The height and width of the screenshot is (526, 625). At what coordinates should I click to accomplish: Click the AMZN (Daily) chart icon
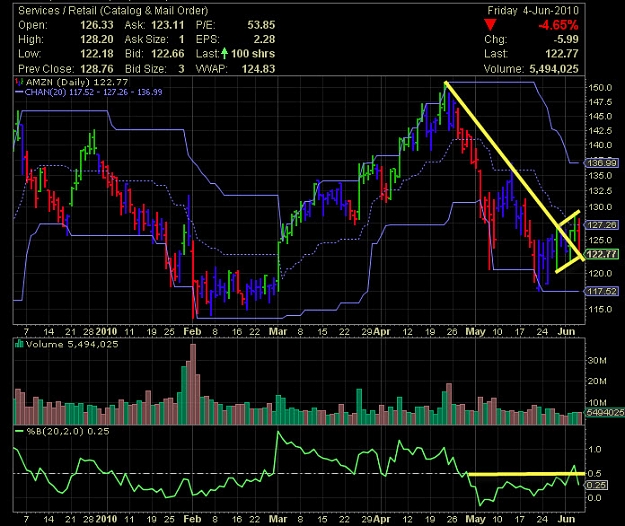pyautogui.click(x=19, y=82)
